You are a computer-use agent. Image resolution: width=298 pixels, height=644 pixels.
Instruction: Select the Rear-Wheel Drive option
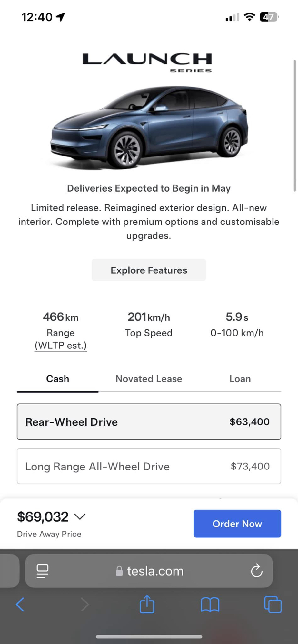[x=149, y=421]
